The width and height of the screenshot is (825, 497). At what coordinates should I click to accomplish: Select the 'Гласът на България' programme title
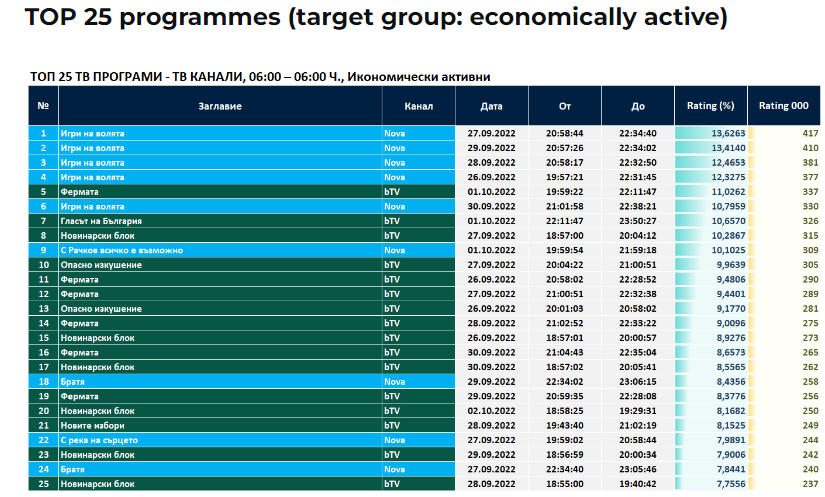[101, 220]
